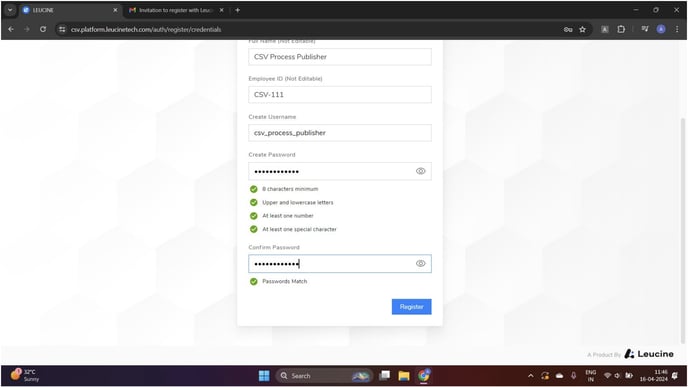Click the Chrome icon in the taskbar
Image resolution: width=688 pixels, height=387 pixels.
click(x=423, y=376)
